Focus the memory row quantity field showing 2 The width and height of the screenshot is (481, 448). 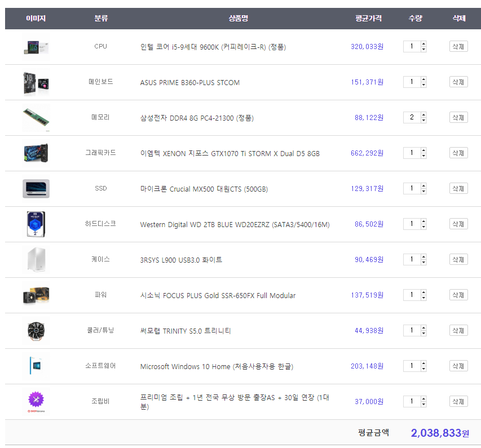point(412,117)
